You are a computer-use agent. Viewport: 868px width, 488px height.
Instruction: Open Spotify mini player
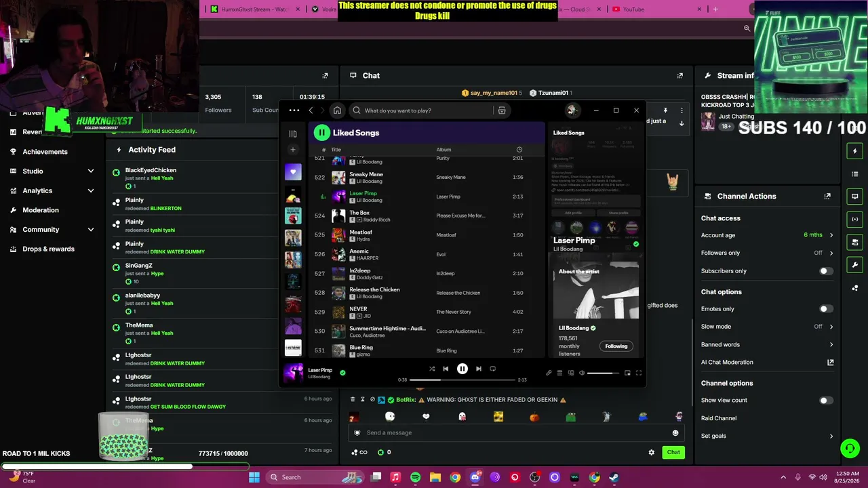pos(627,373)
